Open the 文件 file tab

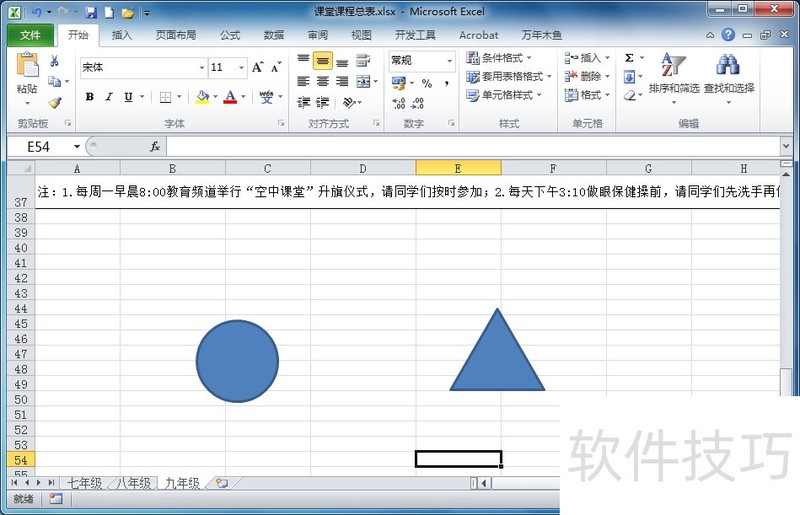click(30, 35)
